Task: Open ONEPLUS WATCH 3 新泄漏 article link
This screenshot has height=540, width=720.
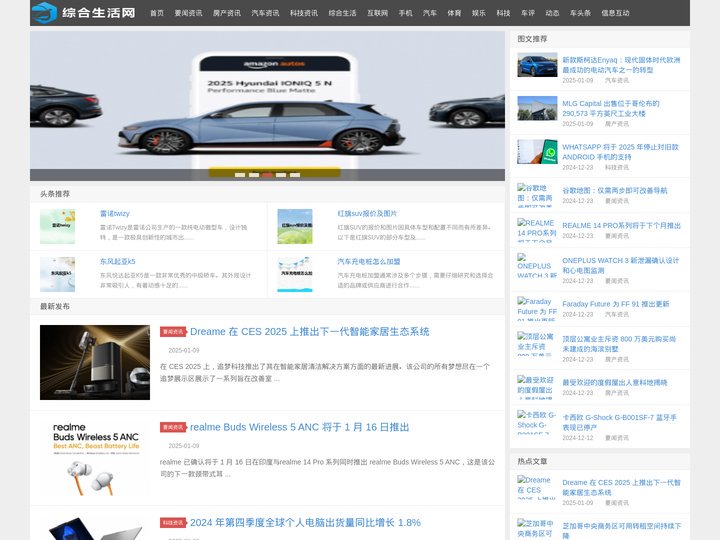Action: coord(620,265)
